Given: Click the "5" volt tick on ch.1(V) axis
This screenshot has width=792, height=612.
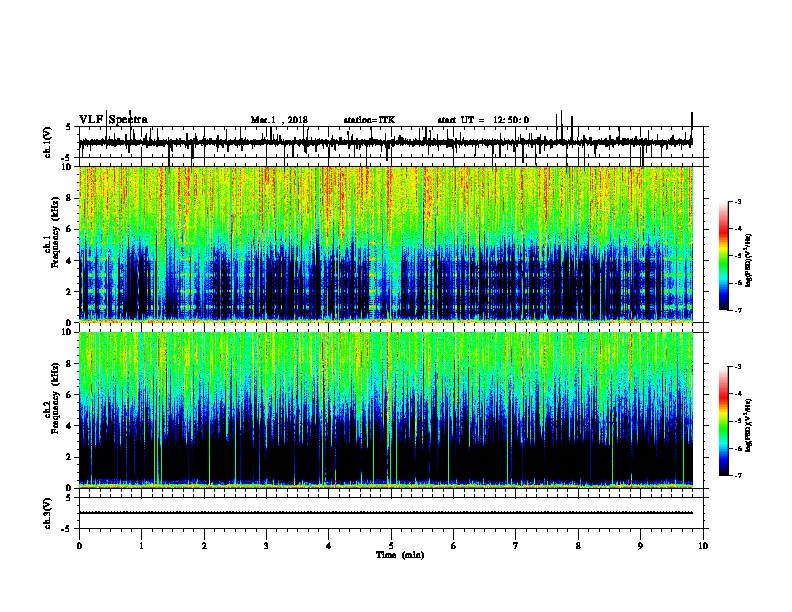Looking at the screenshot, I should [x=68, y=127].
